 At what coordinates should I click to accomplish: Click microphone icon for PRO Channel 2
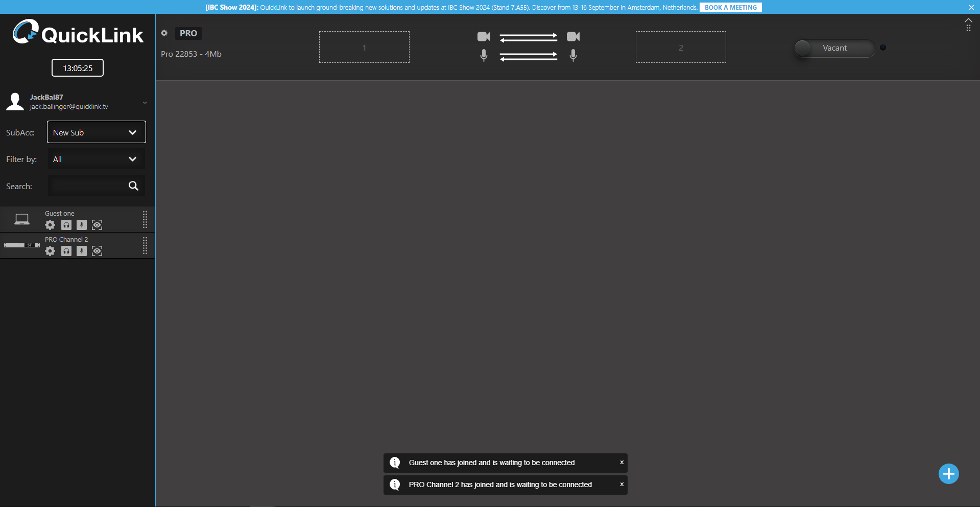pos(82,251)
